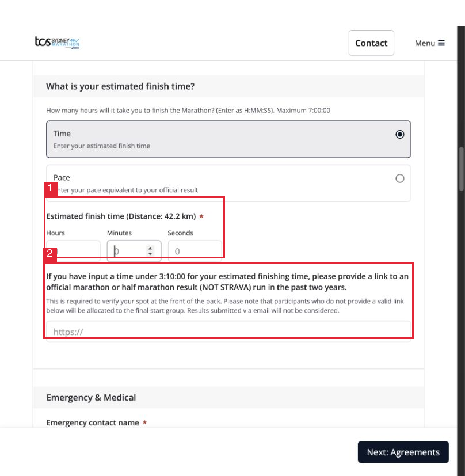Screen dimensions: 465x476
Task: Proceed with Next: Agreements button
Action: click(403, 452)
